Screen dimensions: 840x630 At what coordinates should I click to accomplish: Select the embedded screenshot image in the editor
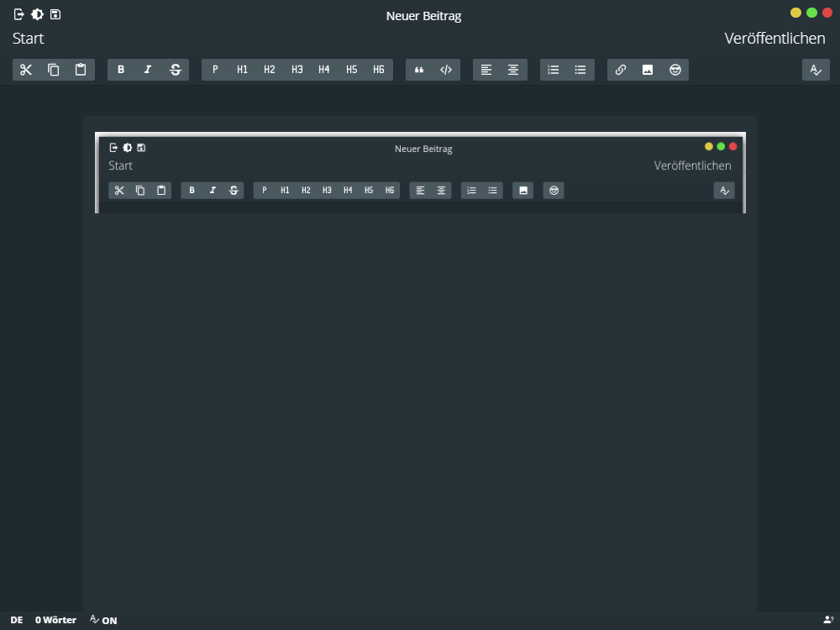tap(420, 172)
